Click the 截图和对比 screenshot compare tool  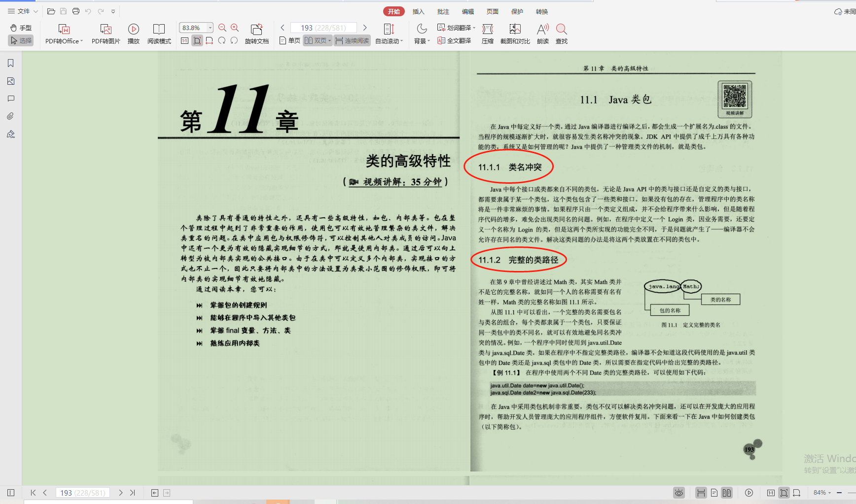515,34
